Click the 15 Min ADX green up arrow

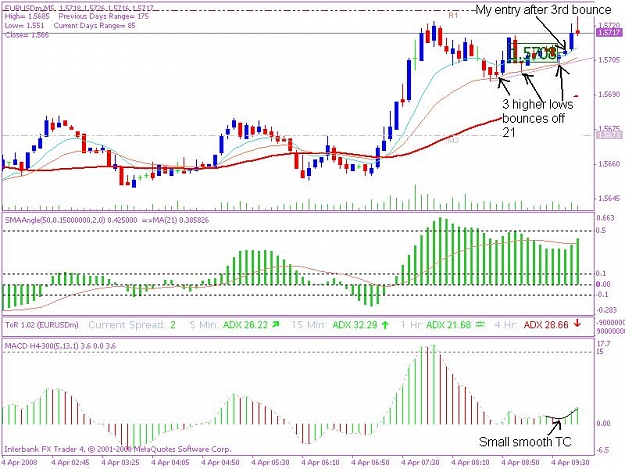pyautogui.click(x=385, y=325)
